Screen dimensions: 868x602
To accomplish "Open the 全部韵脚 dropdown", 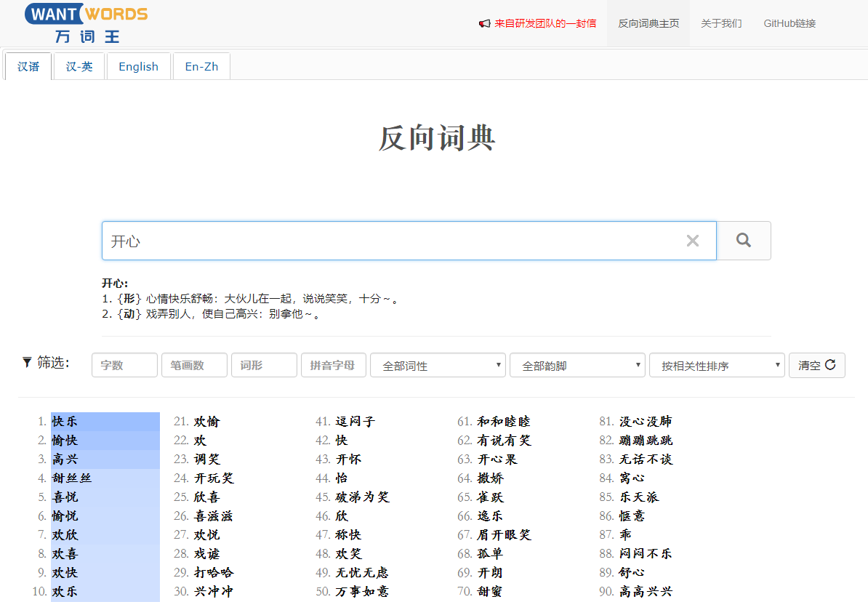I will point(577,366).
